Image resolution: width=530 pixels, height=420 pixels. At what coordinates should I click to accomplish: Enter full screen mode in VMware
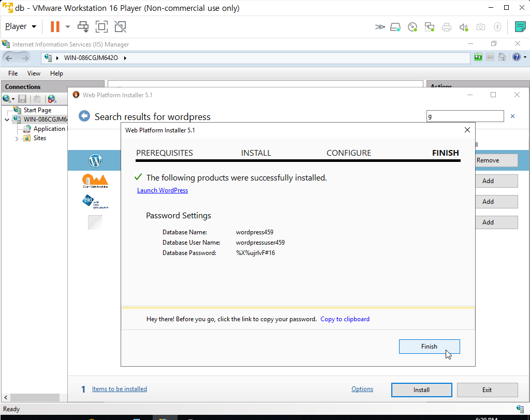102,26
